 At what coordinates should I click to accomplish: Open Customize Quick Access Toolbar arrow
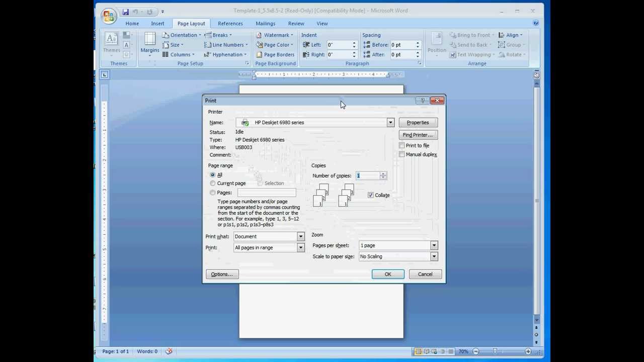(x=163, y=12)
